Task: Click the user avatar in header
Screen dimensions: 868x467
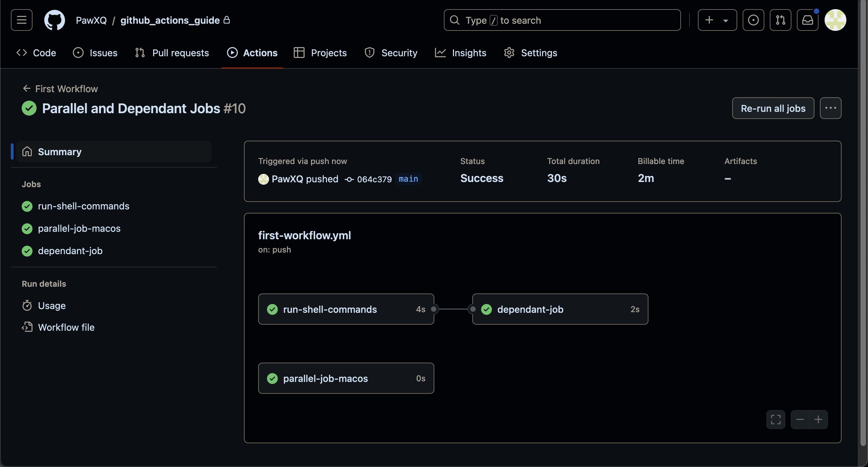Action: (x=835, y=20)
